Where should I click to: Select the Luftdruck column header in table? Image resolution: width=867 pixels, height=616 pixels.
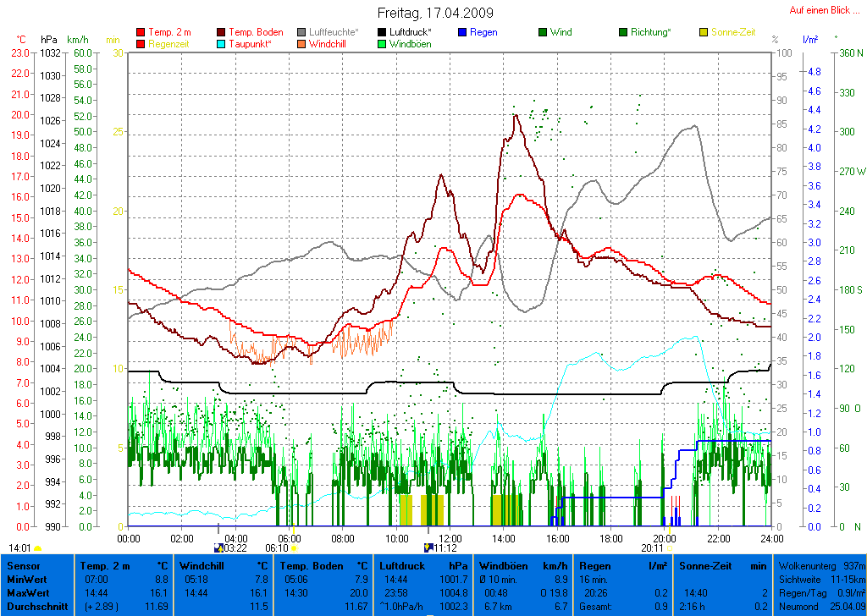[x=423, y=565]
